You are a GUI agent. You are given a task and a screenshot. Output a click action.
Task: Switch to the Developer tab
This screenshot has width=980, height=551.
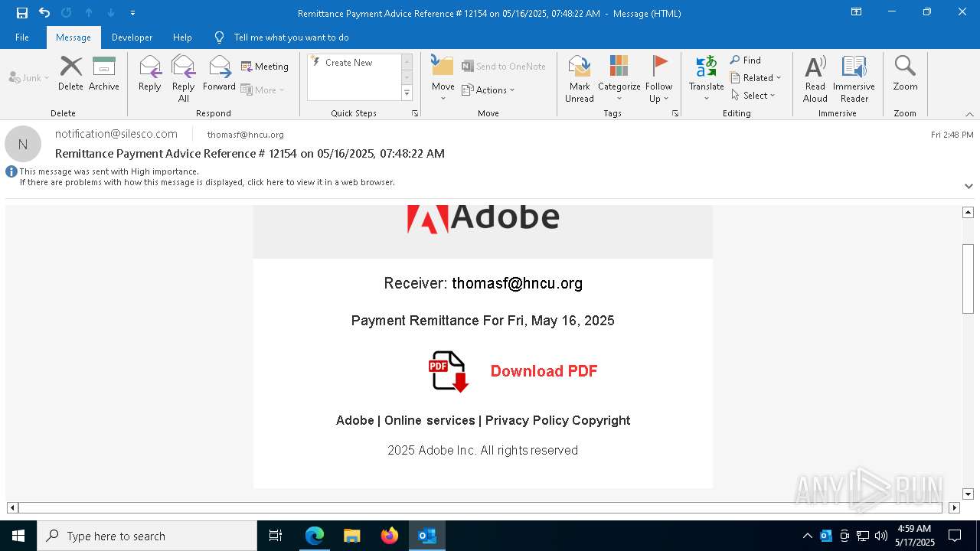132,37
